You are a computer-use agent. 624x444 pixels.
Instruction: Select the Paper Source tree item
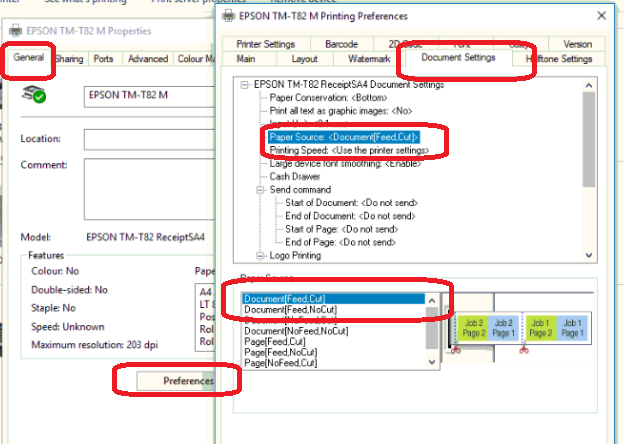pos(344,137)
